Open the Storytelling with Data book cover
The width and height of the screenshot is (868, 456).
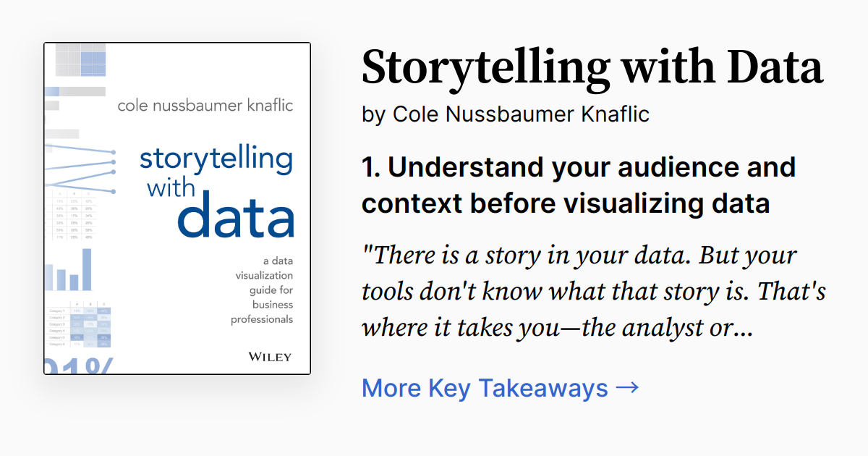(x=177, y=208)
